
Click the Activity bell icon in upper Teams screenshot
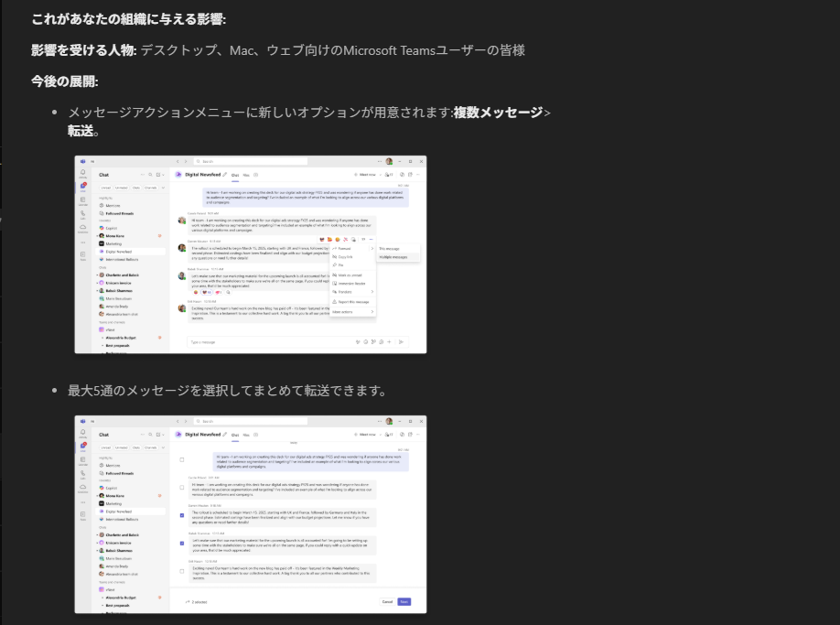[83, 174]
